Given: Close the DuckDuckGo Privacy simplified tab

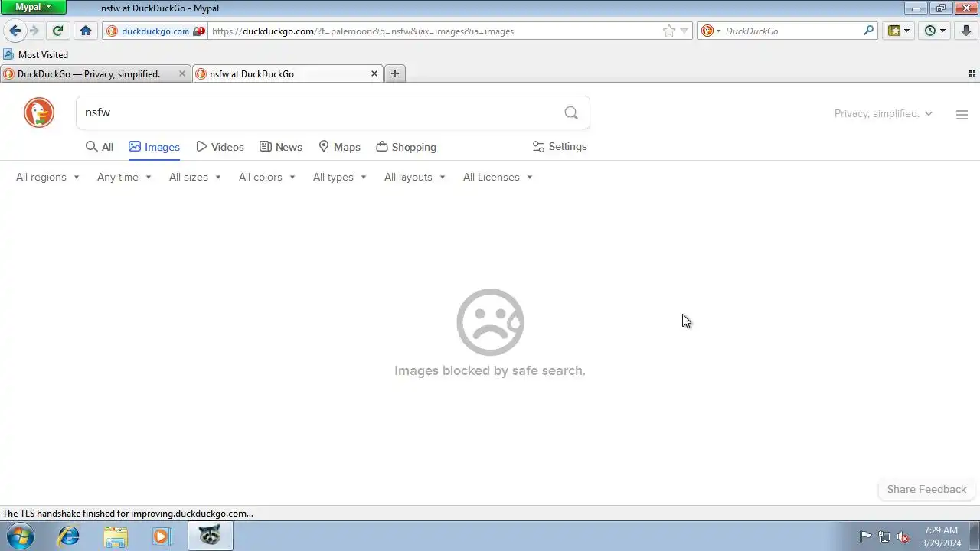Looking at the screenshot, I should pos(182,73).
